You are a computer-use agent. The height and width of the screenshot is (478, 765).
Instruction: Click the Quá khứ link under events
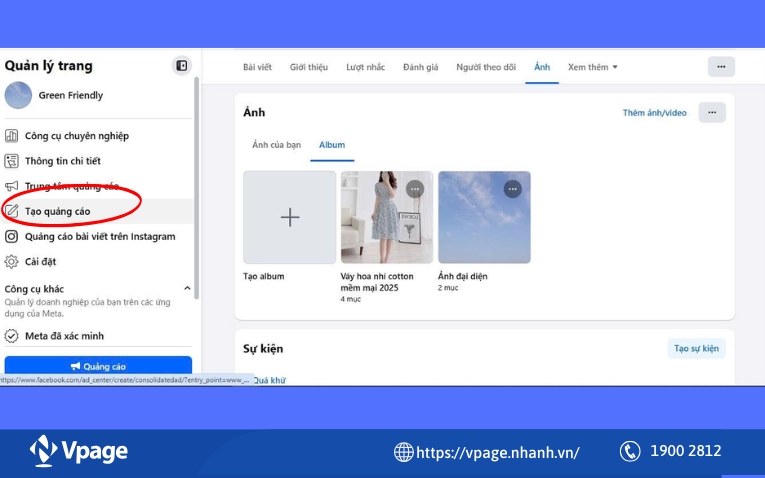click(x=269, y=380)
